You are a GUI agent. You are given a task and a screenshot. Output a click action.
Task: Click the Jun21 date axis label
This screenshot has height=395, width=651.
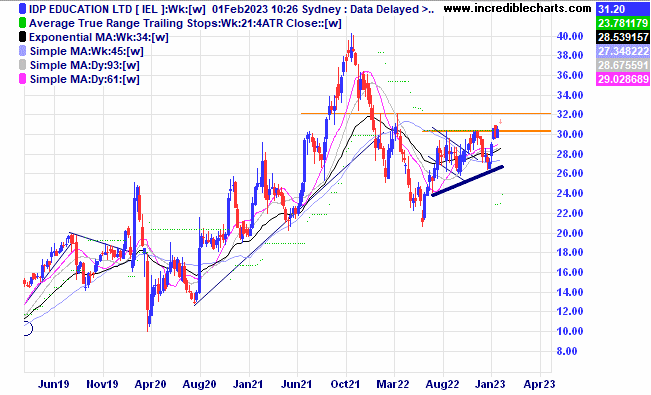pyautogui.click(x=296, y=384)
